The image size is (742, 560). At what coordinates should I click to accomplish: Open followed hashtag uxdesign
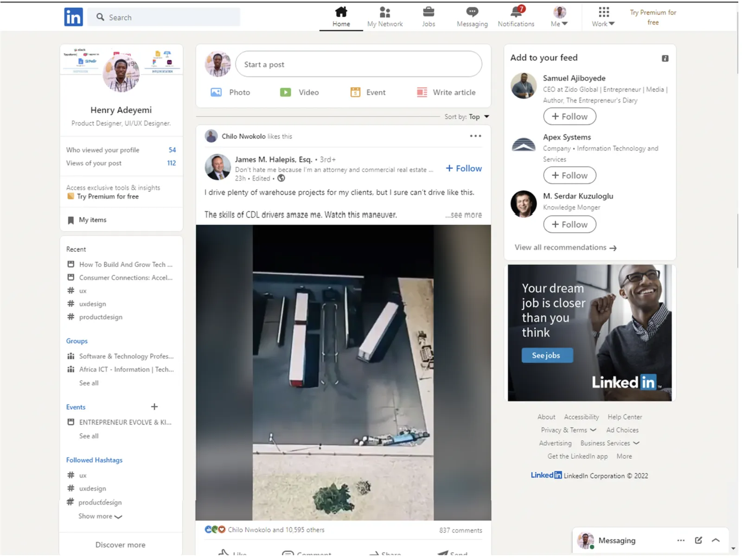[87, 489]
